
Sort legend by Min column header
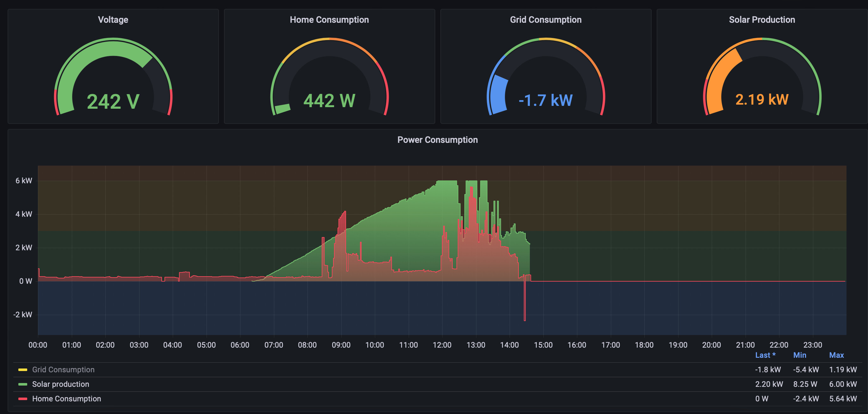(800, 355)
